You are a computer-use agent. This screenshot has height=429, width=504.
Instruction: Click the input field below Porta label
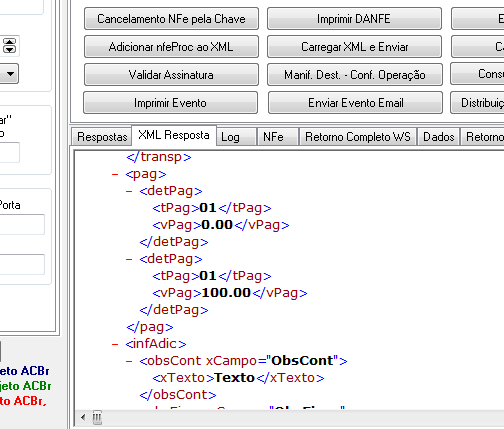tap(22, 224)
